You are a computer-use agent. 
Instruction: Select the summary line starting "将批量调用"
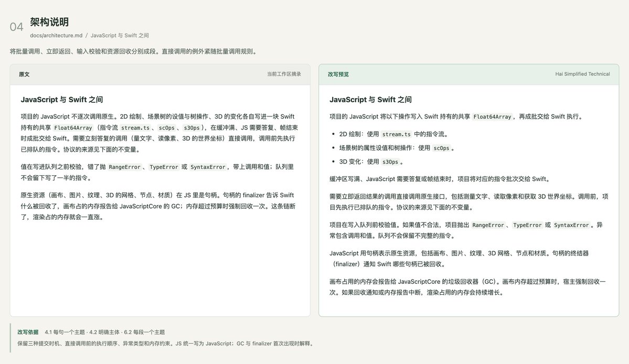[134, 51]
